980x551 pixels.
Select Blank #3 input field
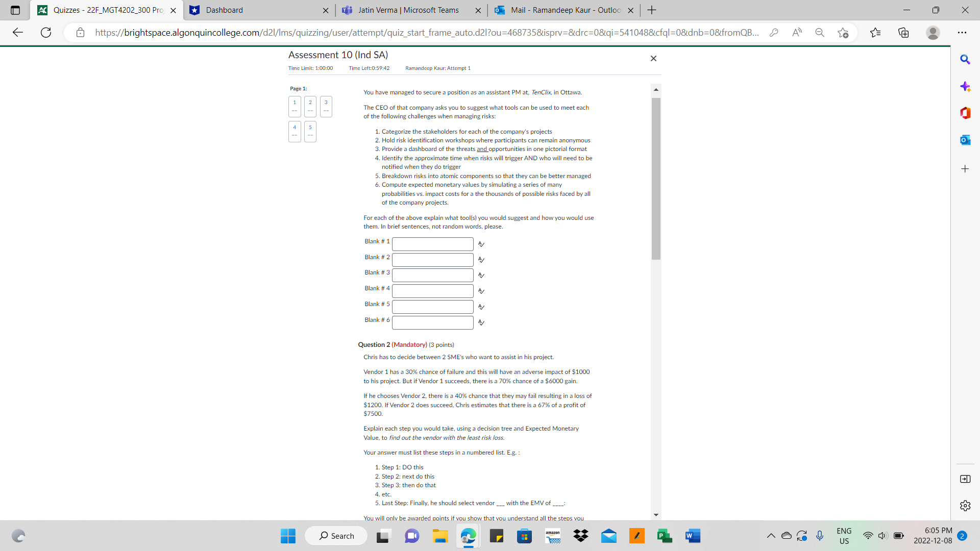(433, 273)
